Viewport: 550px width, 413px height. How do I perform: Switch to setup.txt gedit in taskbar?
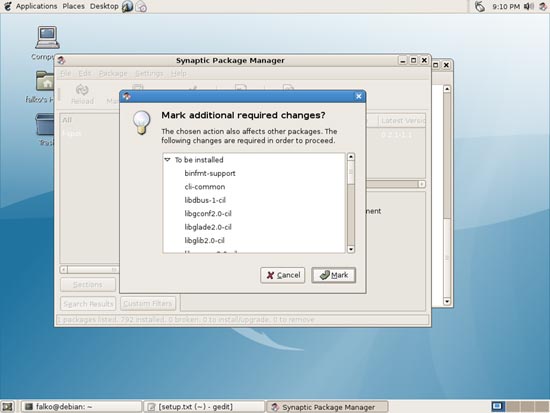click(x=204, y=407)
